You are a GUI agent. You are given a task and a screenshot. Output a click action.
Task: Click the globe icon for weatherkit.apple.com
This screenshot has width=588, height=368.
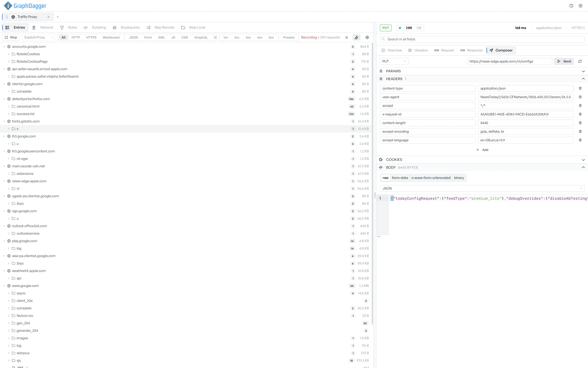point(9,271)
